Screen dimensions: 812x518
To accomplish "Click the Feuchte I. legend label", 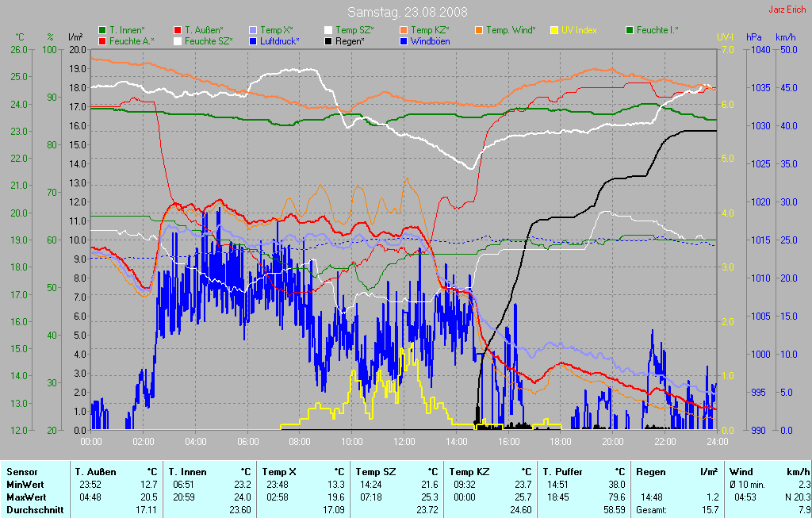I will pyautogui.click(x=657, y=30).
